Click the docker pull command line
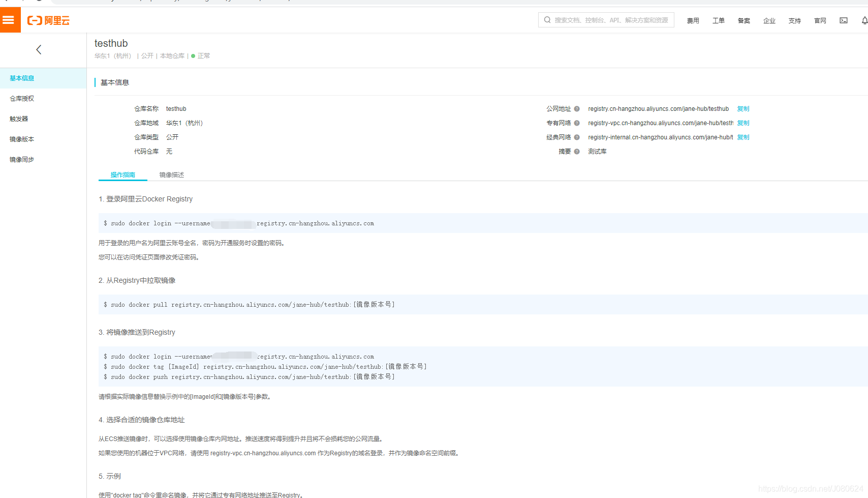The height and width of the screenshot is (498, 868). [x=249, y=305]
